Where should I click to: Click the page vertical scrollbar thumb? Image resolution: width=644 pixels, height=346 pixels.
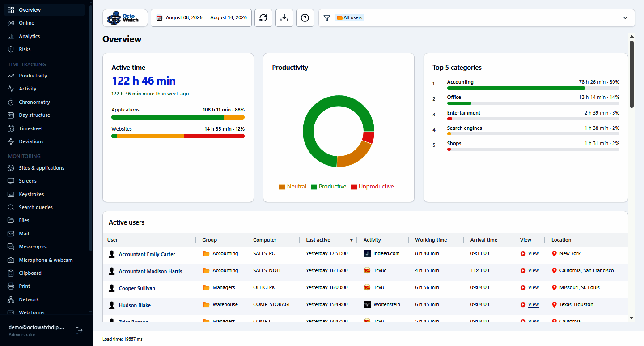pyautogui.click(x=631, y=74)
